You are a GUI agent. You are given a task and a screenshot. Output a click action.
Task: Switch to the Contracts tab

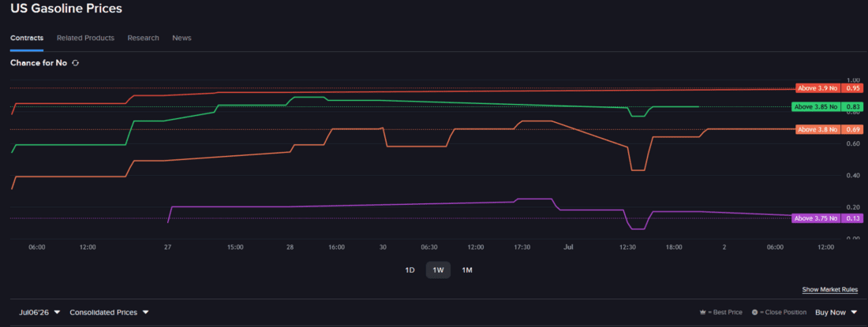27,38
